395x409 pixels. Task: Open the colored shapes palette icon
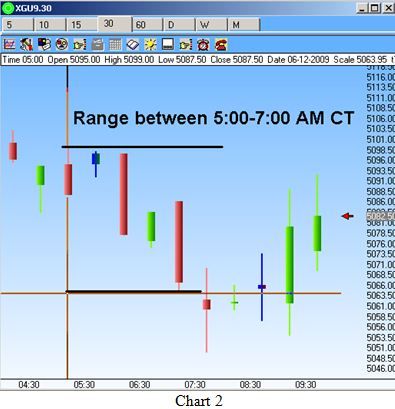(44, 44)
